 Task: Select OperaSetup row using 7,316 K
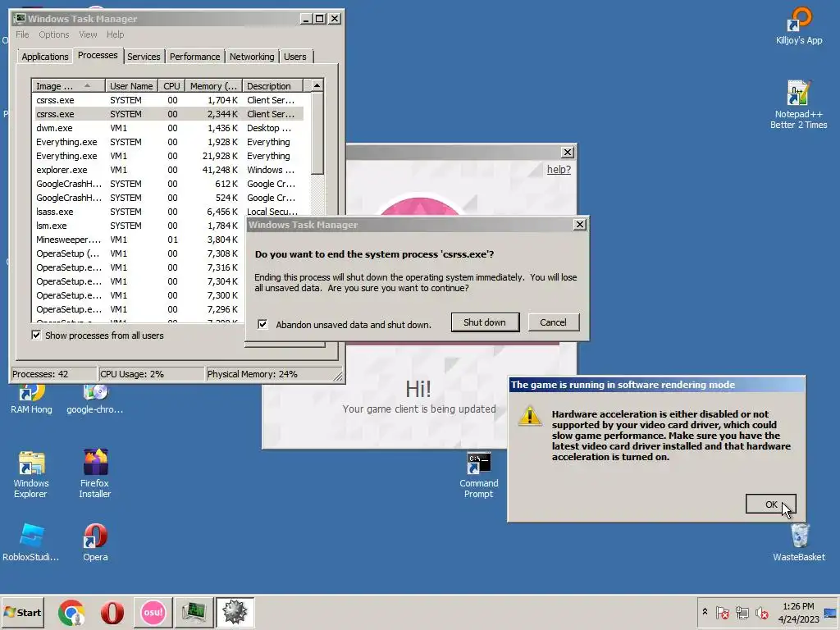tap(139, 267)
